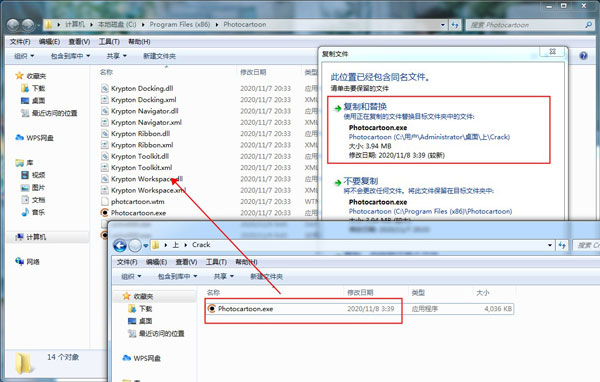The width and height of the screenshot is (600, 382).
Task: Open help with the blue question mark icon
Action: point(583,56)
